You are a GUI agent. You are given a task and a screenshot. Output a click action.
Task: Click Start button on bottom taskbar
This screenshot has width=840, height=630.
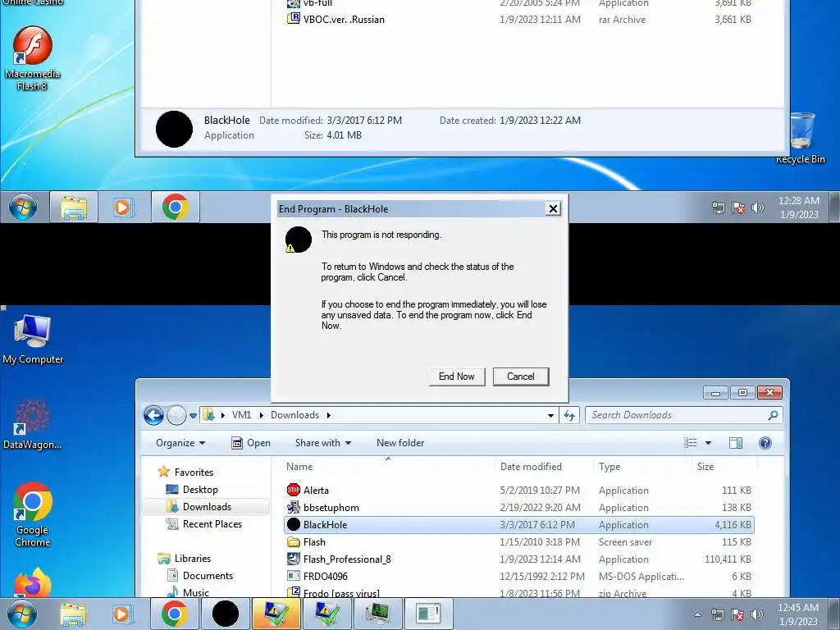point(22,614)
